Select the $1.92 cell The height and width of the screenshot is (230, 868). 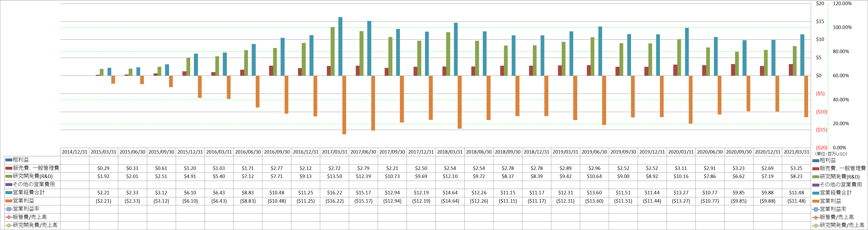point(104,176)
